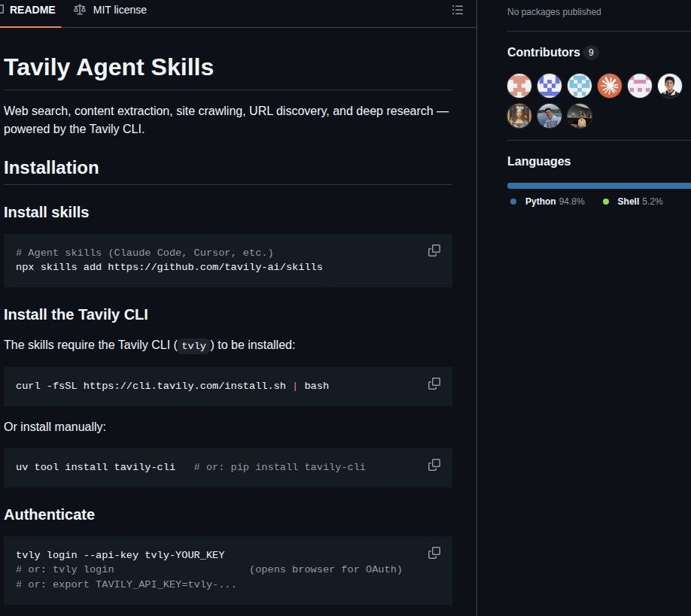Click the 'opens browser for OAuth' comment

coord(326,570)
